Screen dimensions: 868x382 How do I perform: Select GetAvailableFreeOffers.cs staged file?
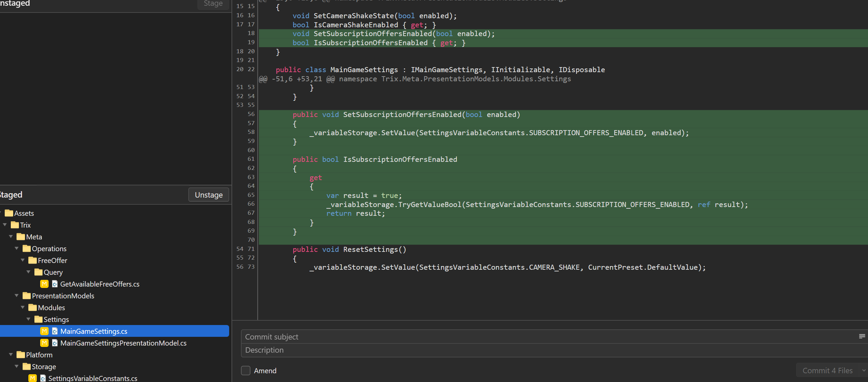coord(100,284)
